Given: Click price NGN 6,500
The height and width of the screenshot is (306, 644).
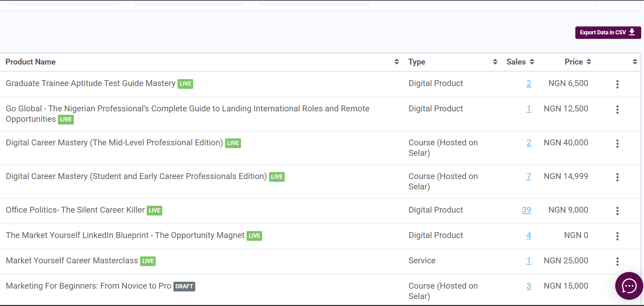Looking at the screenshot, I should pyautogui.click(x=568, y=83).
